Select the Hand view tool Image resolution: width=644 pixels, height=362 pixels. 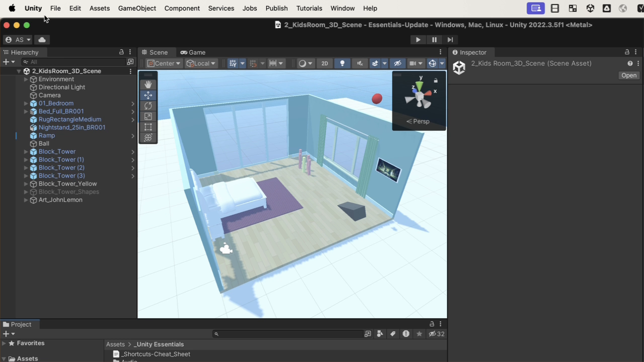tap(148, 84)
